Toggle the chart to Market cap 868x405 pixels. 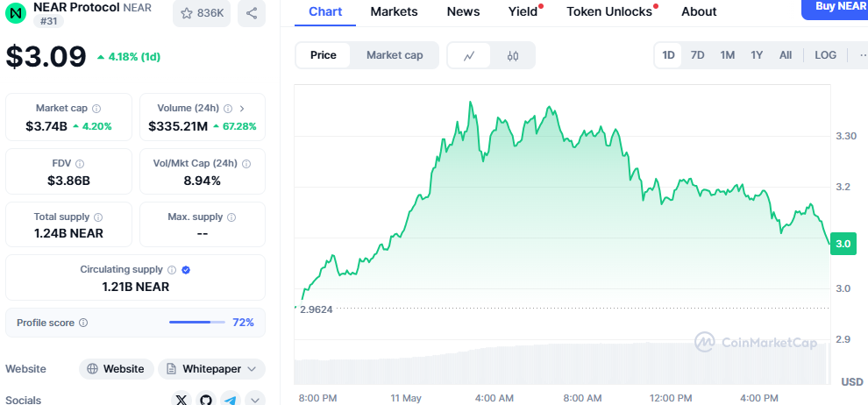tap(395, 55)
